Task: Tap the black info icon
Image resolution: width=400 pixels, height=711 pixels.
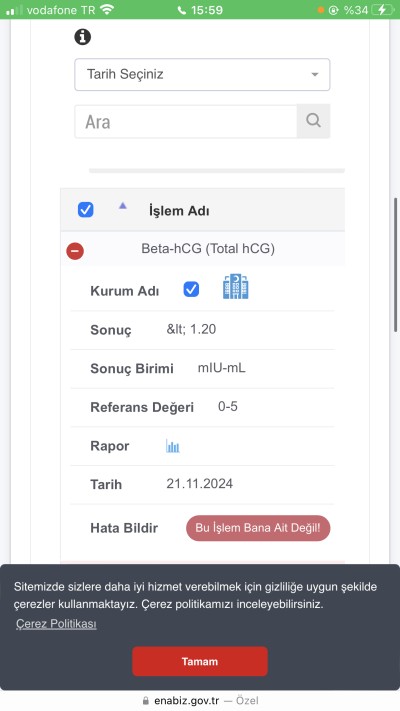Action: pyautogui.click(x=83, y=37)
